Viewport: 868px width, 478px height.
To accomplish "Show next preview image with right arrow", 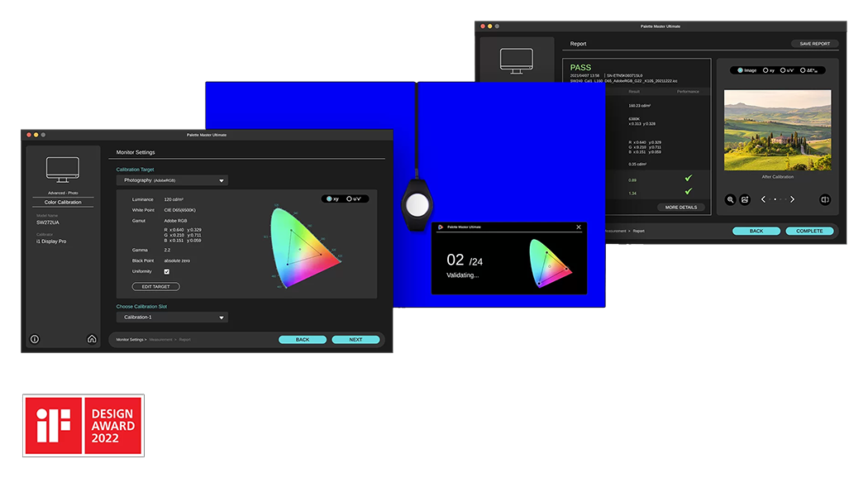I will [x=792, y=199].
